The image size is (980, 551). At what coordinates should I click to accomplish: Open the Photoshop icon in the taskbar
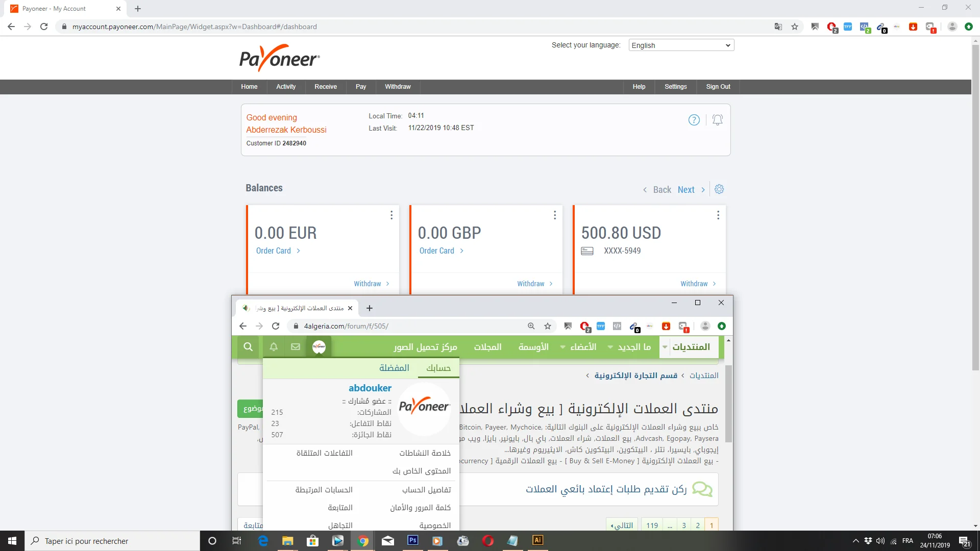click(413, 540)
